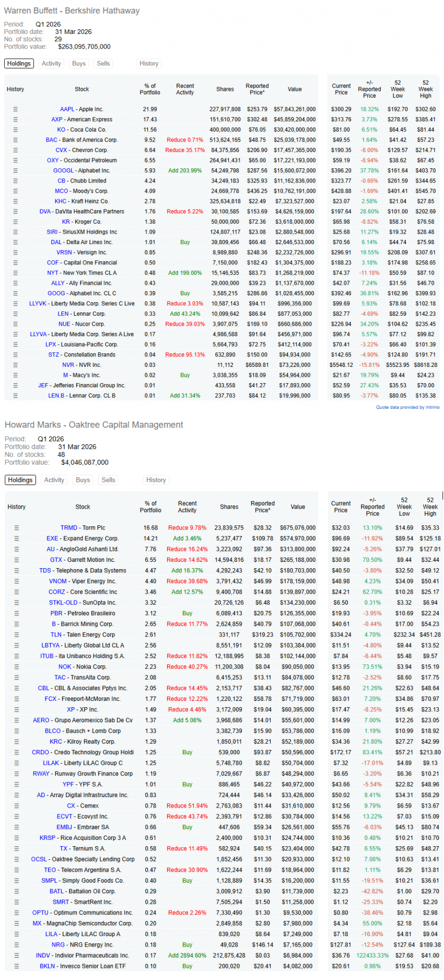
Task: Open history icon for NRG Energy row
Action: coord(17,945)
